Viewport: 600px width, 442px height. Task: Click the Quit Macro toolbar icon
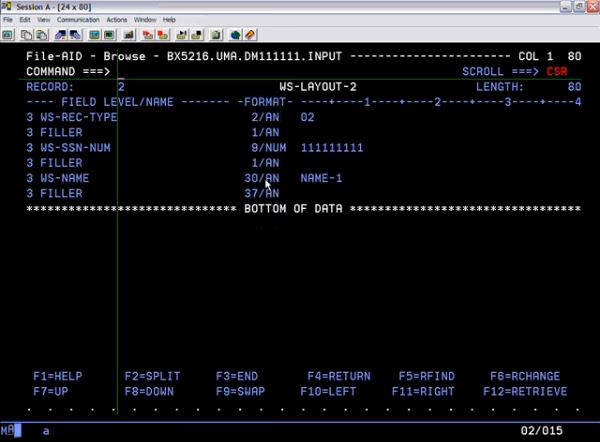pos(197,35)
